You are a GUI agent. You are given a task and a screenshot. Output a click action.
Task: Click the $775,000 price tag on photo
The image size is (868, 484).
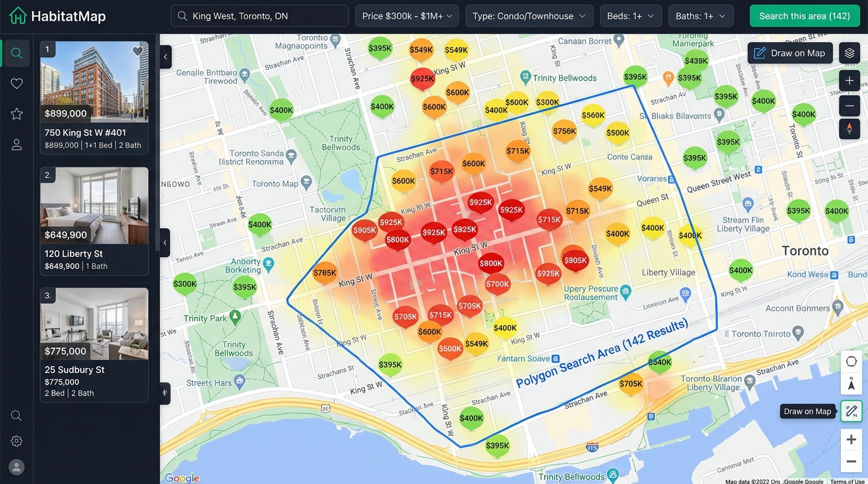click(x=66, y=351)
